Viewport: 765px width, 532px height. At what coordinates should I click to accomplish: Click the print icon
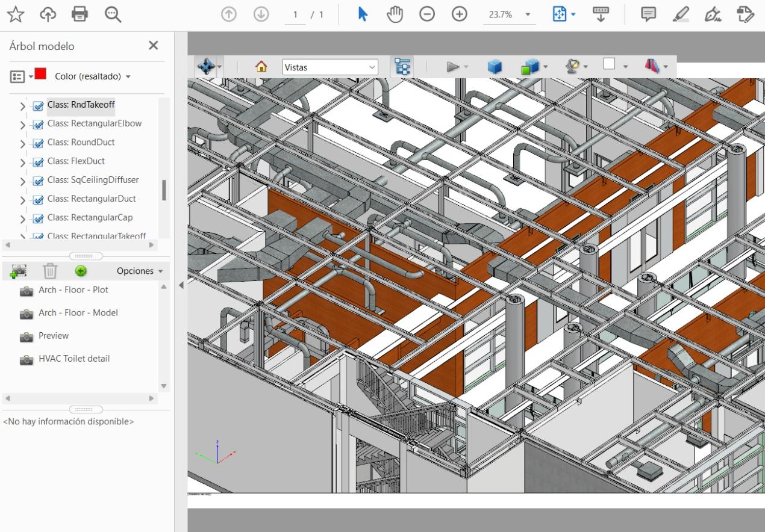coord(80,15)
